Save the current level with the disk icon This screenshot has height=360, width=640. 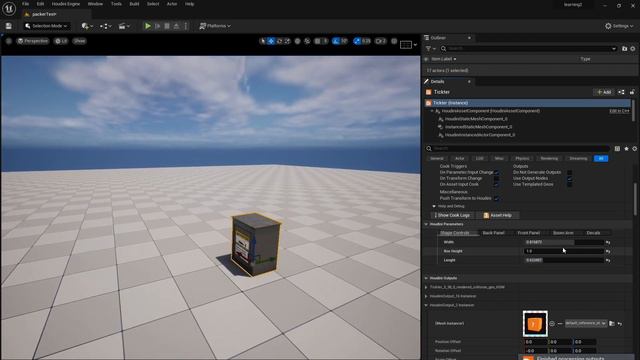click(9, 26)
